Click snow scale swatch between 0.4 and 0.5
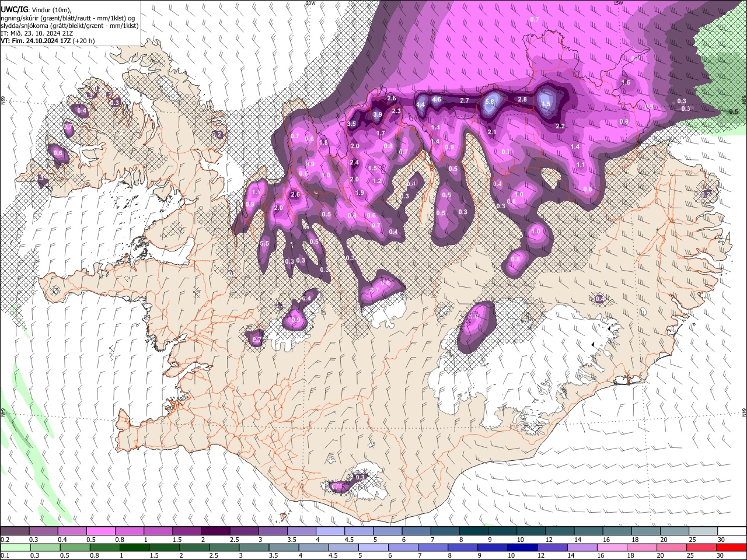The width and height of the screenshot is (747, 560). [x=72, y=531]
